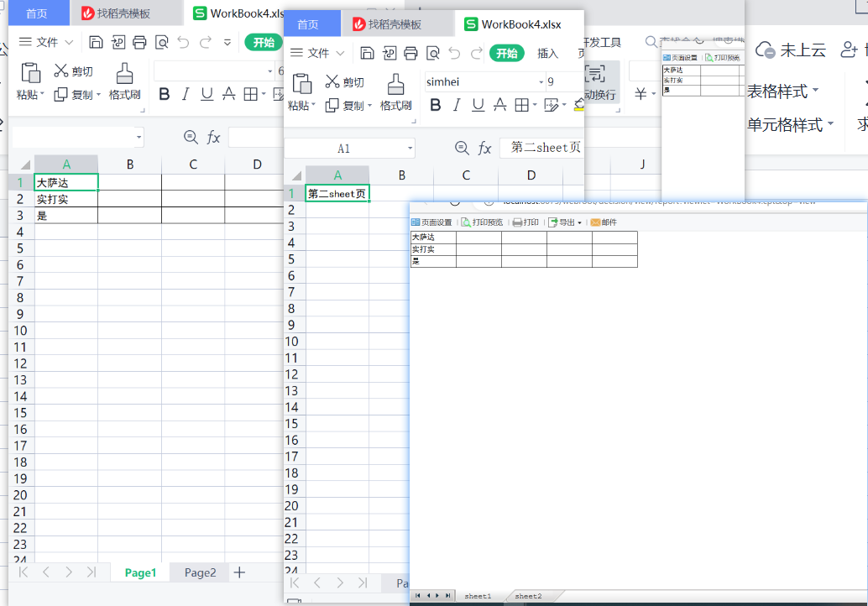Click ¥ currency format icon
Viewport: 868px width, 606px height.
tap(641, 93)
